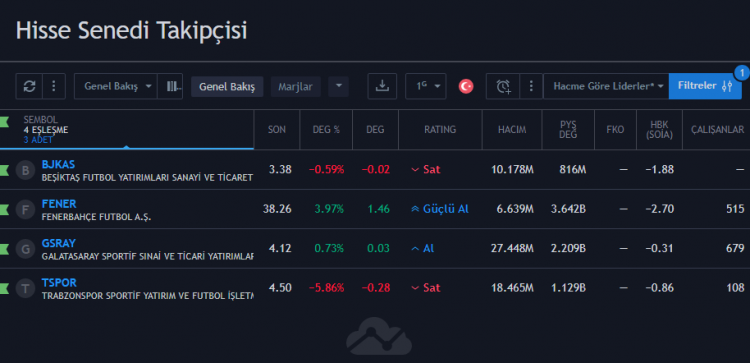
Task: Expand the Genel Bakış dropdown
Action: tap(116, 86)
